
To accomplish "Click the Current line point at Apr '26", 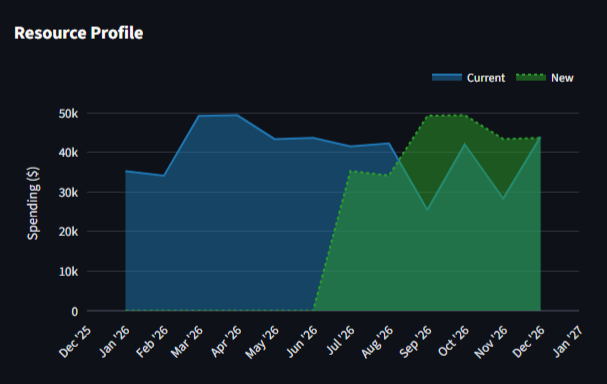I will pyautogui.click(x=237, y=115).
